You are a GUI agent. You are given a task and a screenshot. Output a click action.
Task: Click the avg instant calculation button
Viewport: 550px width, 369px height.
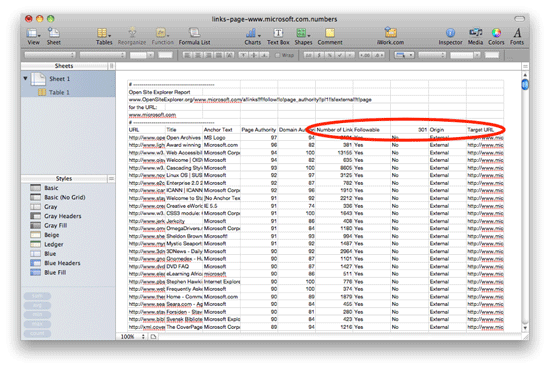(37, 306)
